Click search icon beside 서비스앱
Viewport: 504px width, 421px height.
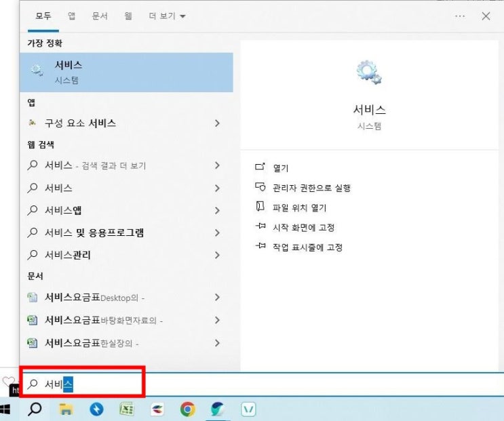pos(32,210)
